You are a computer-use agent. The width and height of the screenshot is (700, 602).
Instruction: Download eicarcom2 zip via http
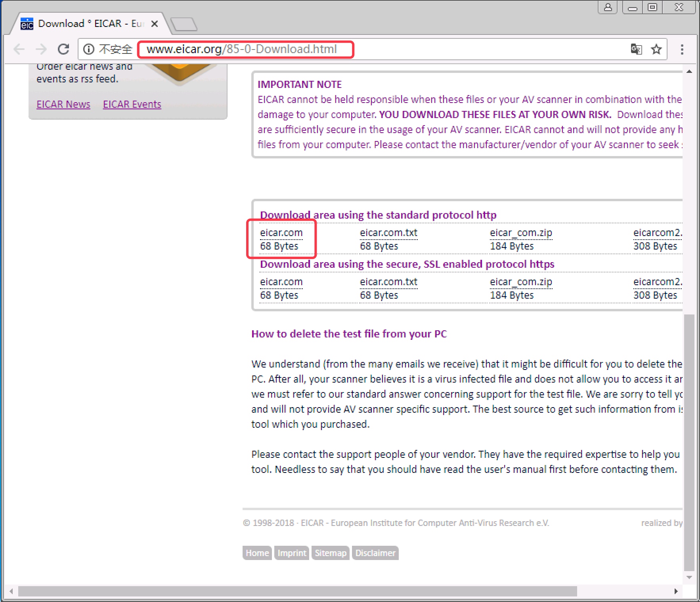[658, 233]
